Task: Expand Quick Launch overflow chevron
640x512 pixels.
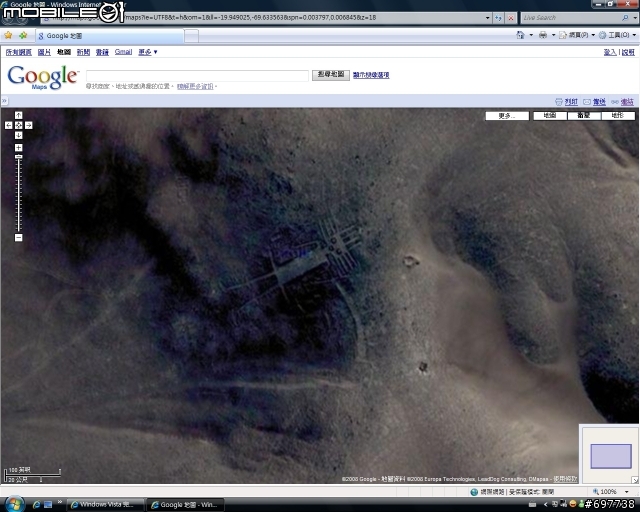Action: point(60,502)
